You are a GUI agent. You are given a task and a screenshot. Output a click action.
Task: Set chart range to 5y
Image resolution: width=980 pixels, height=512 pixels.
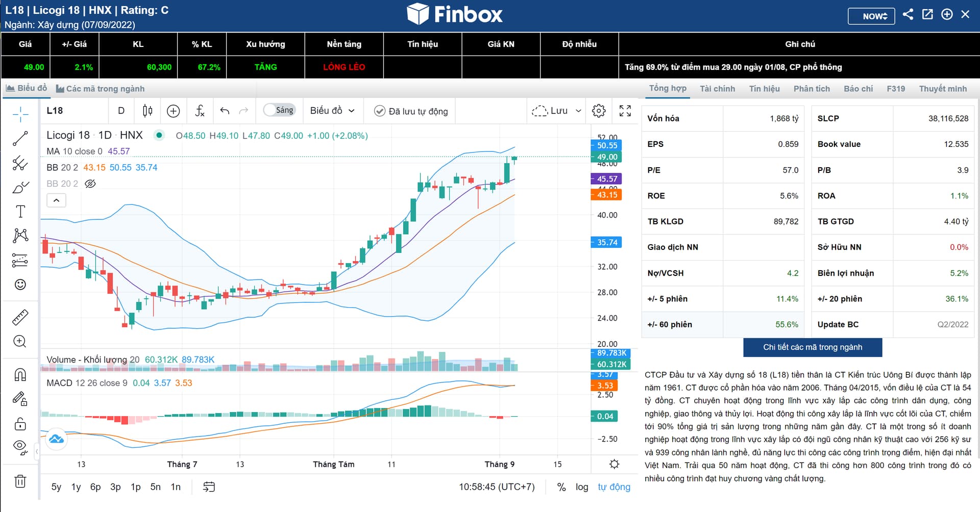point(56,487)
